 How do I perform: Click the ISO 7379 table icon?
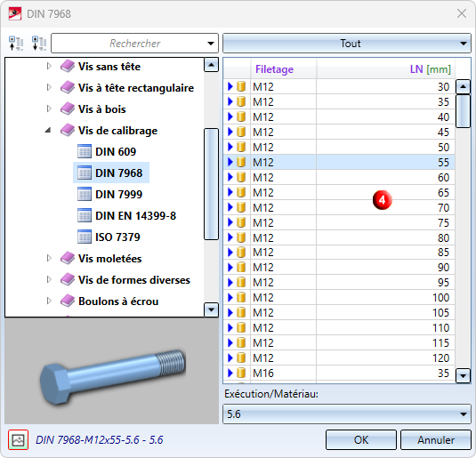[85, 237]
